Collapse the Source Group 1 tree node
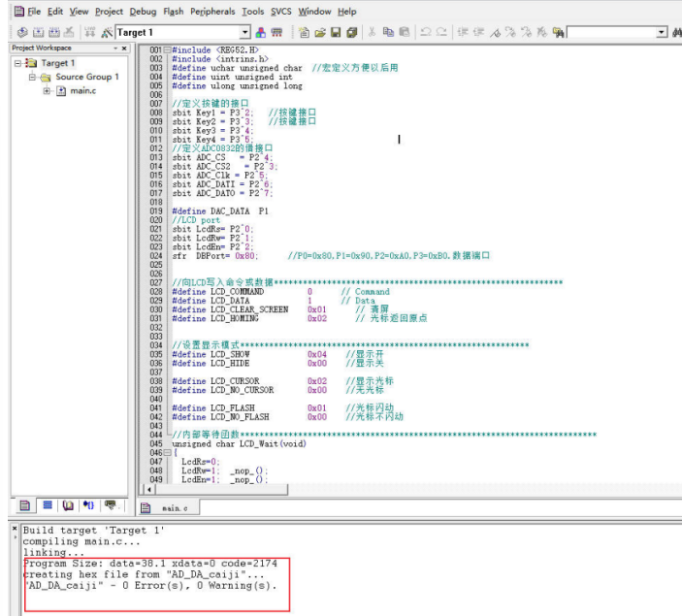 pyautogui.click(x=32, y=77)
